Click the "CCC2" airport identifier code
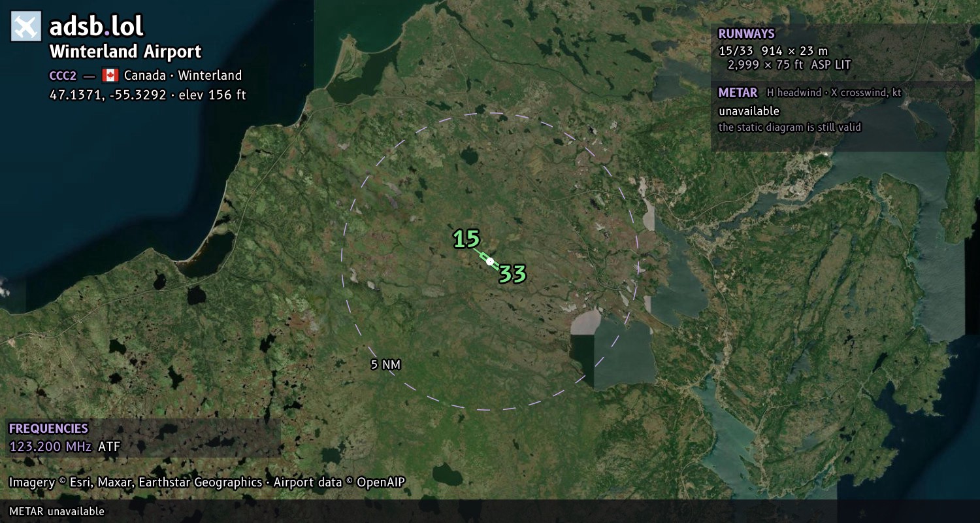 [x=63, y=76]
